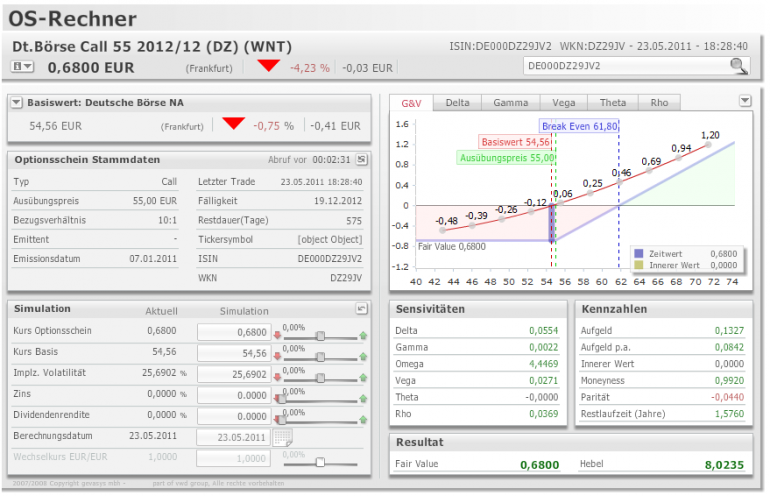Viewport: 770px width, 496px height.
Task: Click the Kurs Basis slider handle
Action: point(320,357)
